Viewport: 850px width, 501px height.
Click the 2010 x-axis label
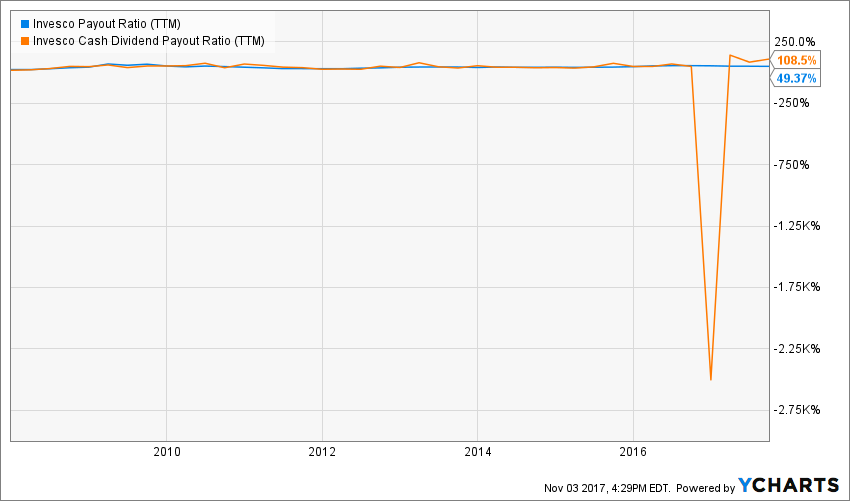tap(166, 452)
